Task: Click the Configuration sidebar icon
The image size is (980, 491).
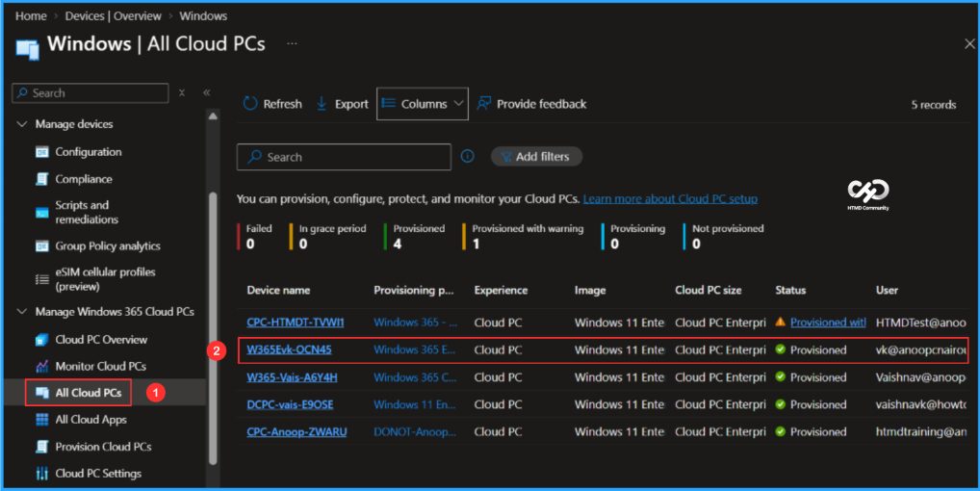Action: pyautogui.click(x=41, y=152)
